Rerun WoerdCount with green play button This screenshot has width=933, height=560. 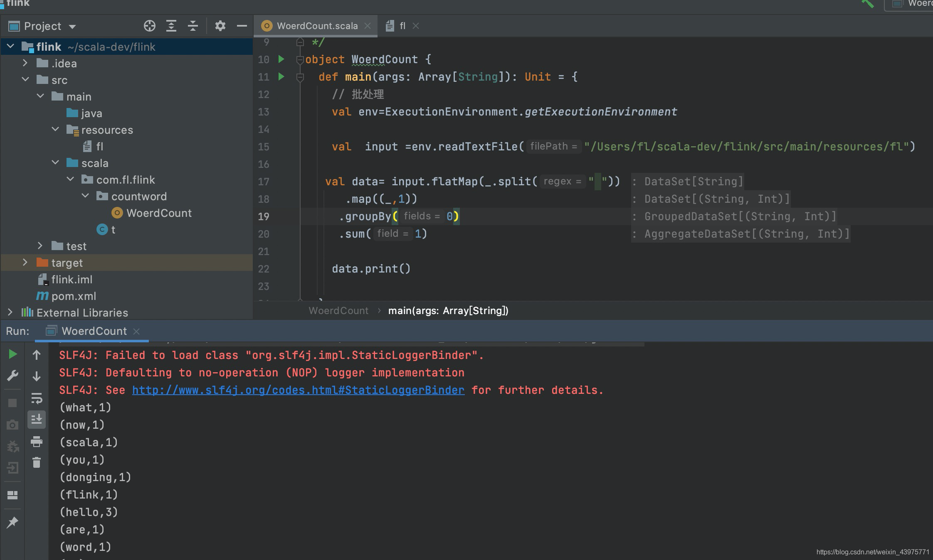tap(12, 354)
